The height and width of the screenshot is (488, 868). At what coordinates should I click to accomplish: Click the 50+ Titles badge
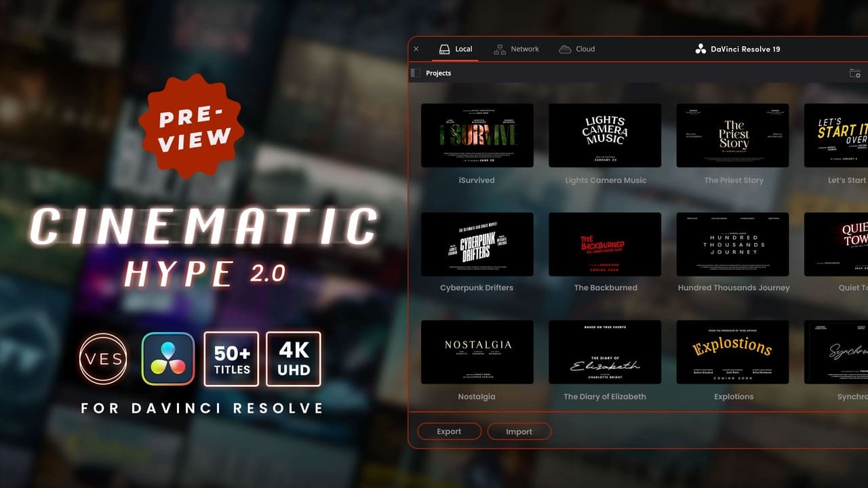tap(231, 359)
